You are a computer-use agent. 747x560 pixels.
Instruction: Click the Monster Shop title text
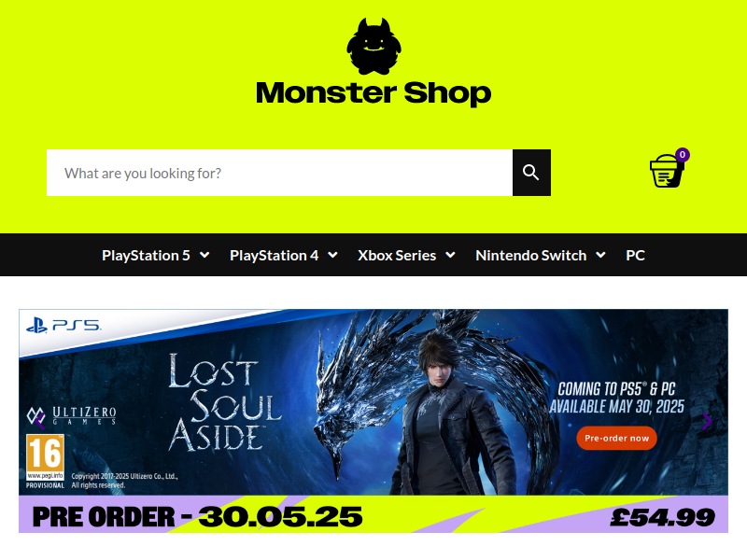pyautogui.click(x=373, y=93)
